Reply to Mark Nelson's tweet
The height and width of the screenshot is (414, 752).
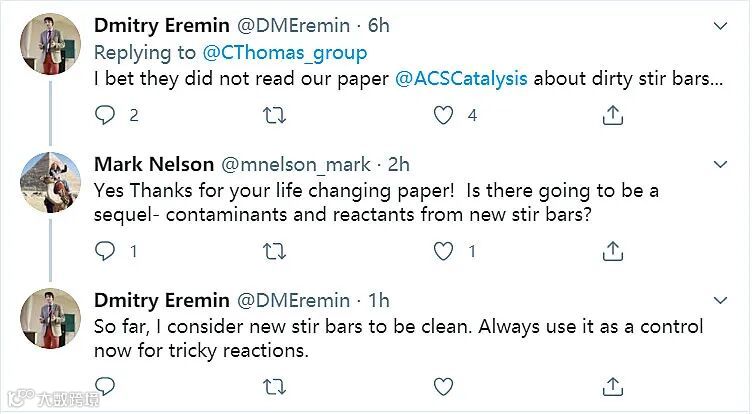pos(105,251)
